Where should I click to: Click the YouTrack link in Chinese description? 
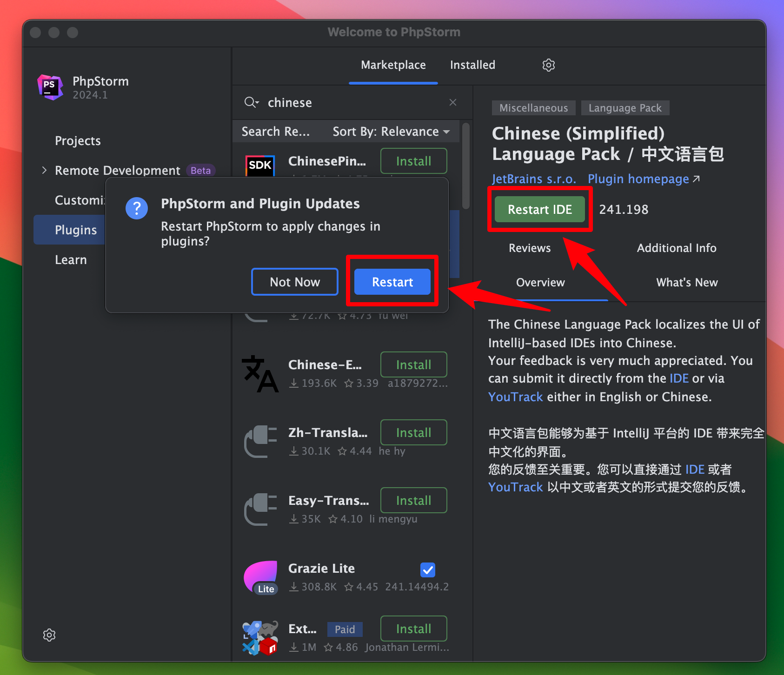click(515, 487)
